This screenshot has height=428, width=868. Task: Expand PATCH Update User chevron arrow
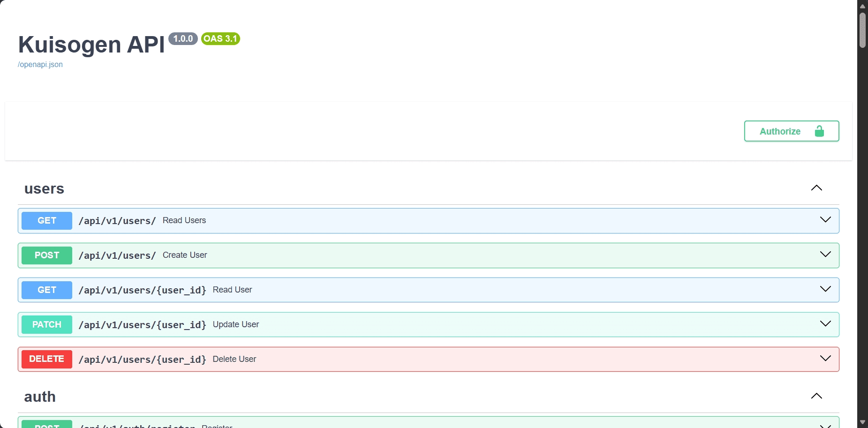pyautogui.click(x=825, y=324)
